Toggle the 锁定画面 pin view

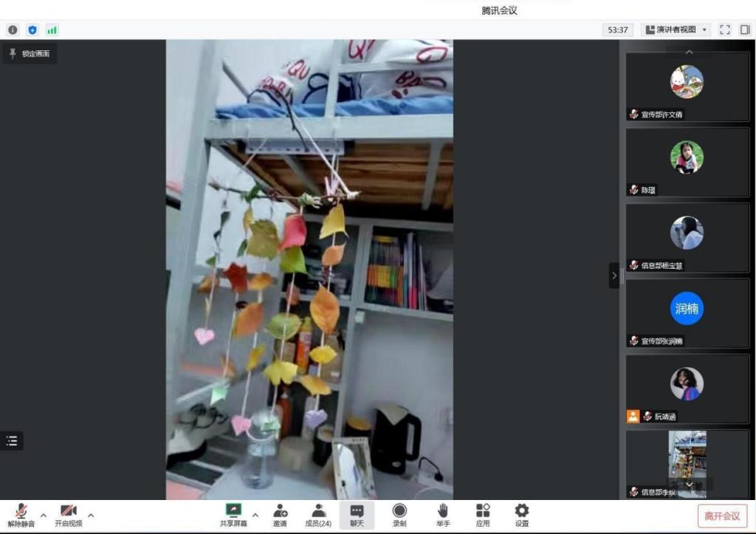(x=30, y=54)
